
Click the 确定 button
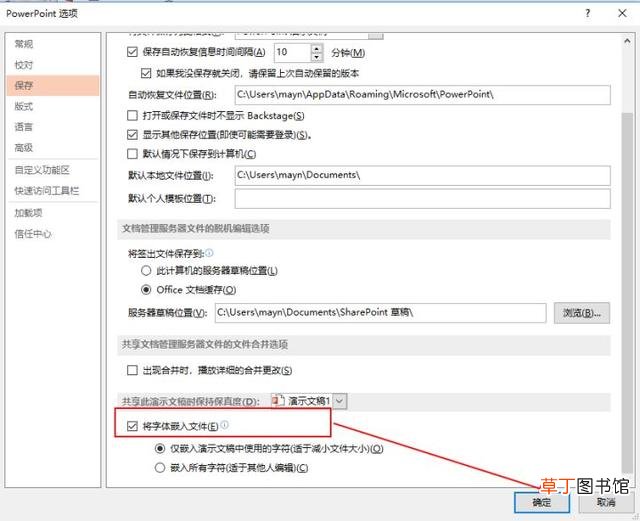coord(542,502)
